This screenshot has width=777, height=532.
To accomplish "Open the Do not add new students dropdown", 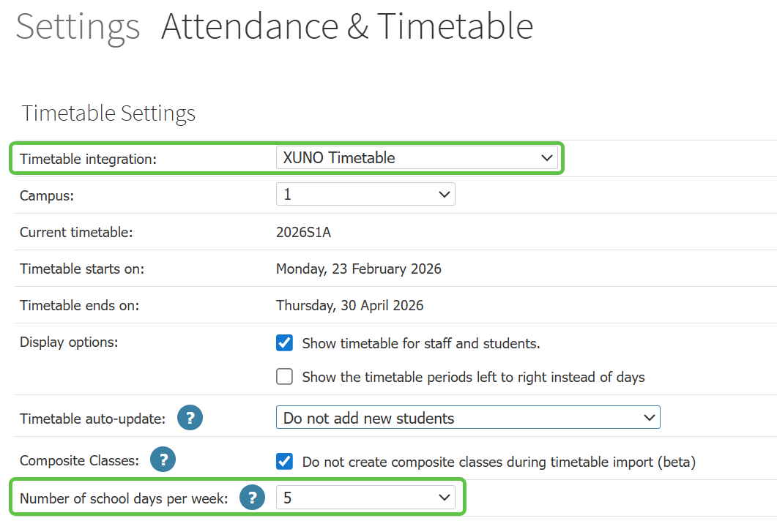I will click(467, 418).
